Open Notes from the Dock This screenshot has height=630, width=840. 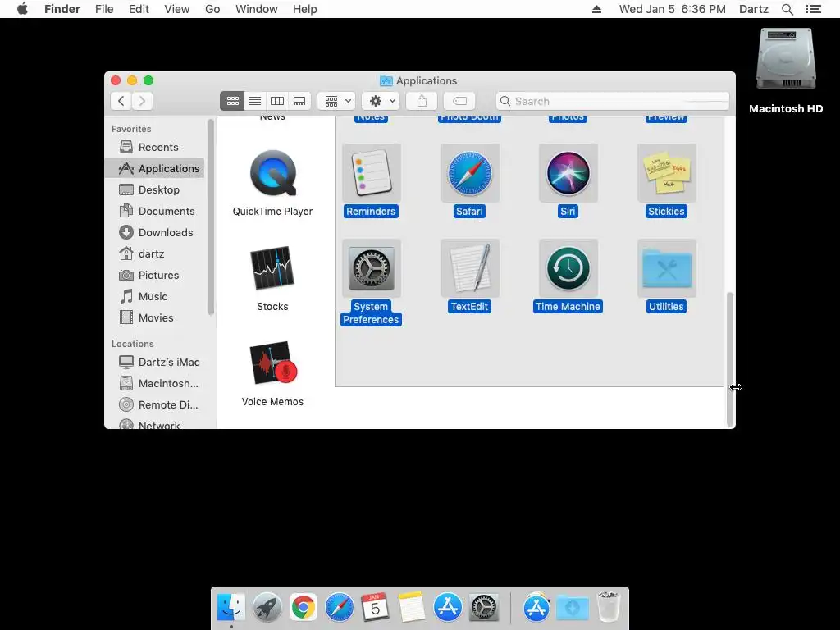point(412,607)
